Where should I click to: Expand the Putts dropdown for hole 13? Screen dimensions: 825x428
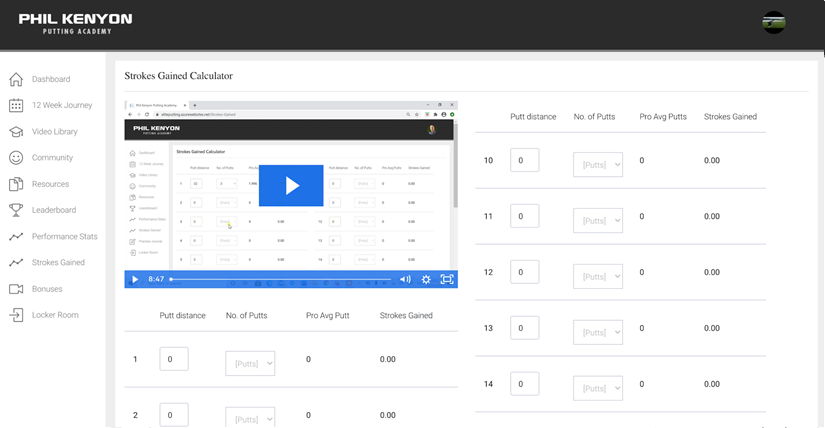(x=598, y=332)
